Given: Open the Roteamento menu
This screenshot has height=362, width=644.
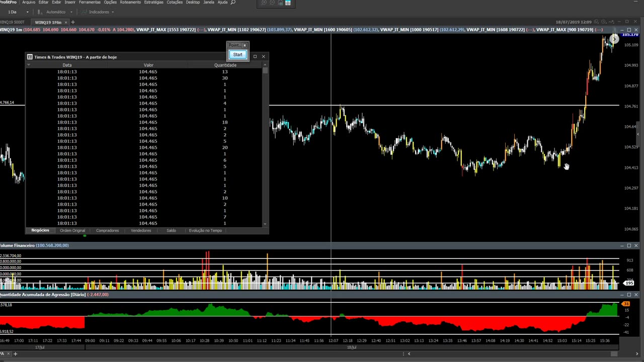Looking at the screenshot, I should (130, 2).
